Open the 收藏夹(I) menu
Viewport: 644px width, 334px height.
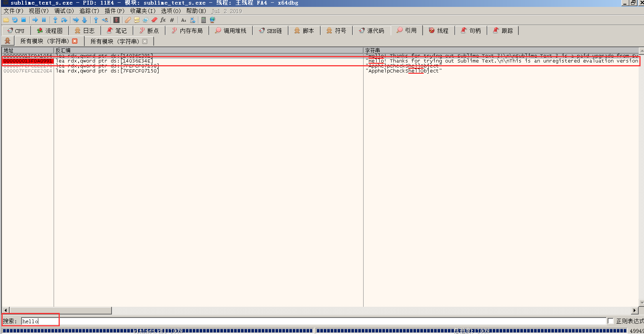[x=143, y=11]
